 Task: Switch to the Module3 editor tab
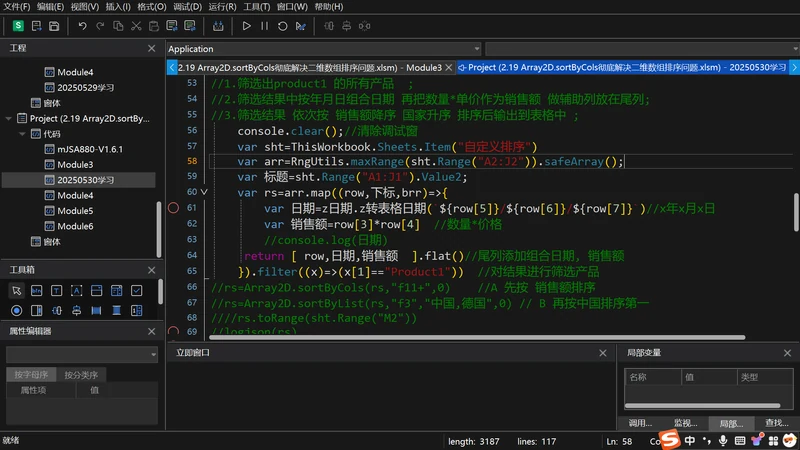point(310,67)
